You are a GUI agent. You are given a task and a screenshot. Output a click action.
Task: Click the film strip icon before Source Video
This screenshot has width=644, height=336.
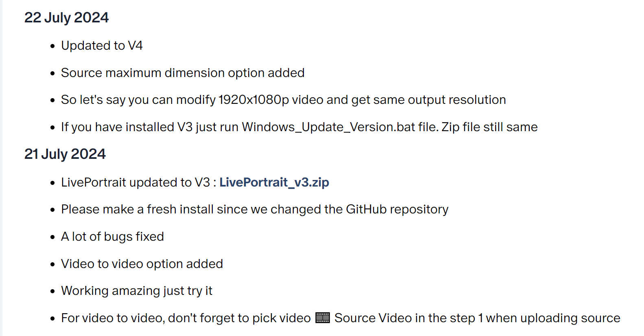coord(323,318)
